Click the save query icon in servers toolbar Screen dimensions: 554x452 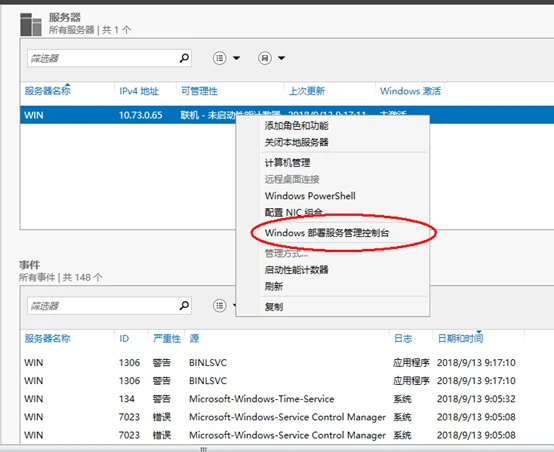pos(265,58)
